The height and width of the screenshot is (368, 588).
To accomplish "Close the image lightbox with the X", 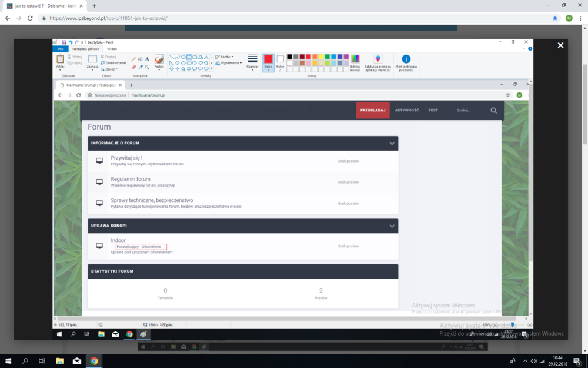I will [x=560, y=45].
